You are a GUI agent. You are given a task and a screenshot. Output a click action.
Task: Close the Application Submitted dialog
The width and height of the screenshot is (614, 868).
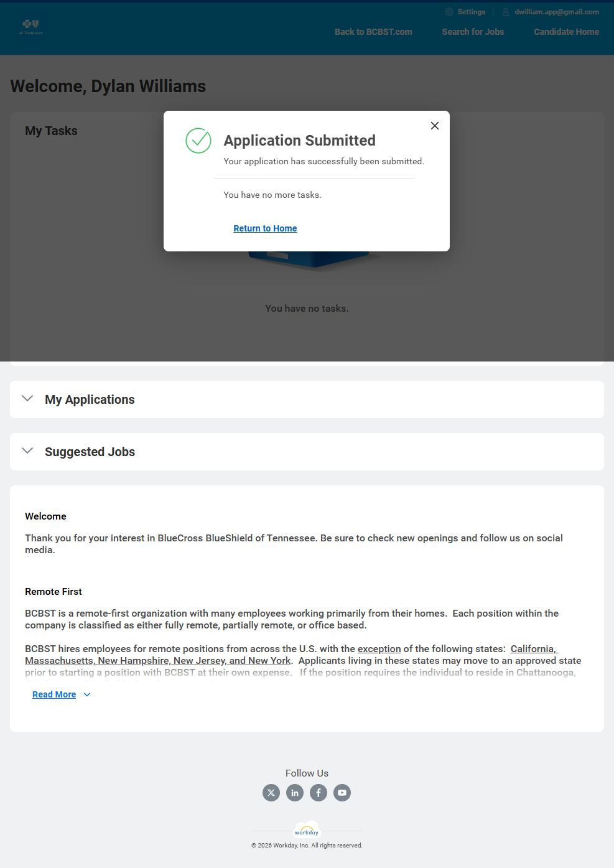(435, 126)
